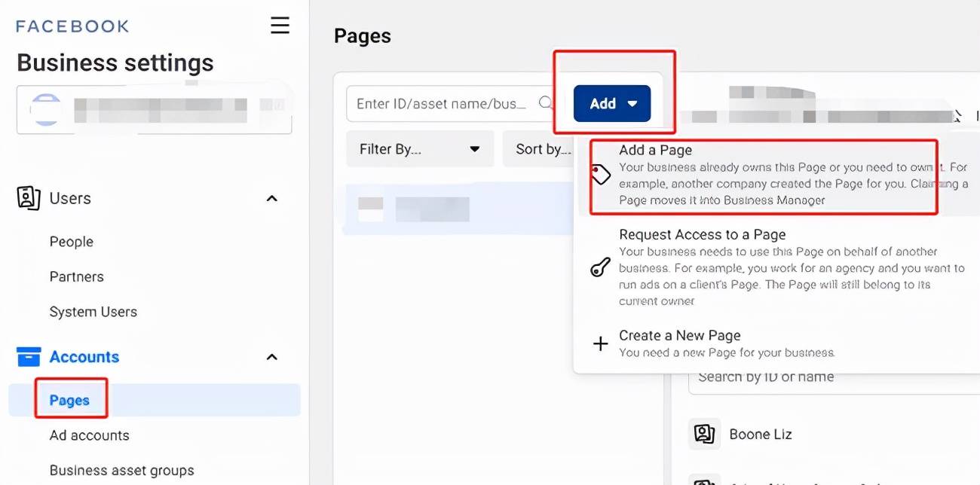This screenshot has width=980, height=485.
Task: Collapse the Users section chevron
Action: [272, 199]
